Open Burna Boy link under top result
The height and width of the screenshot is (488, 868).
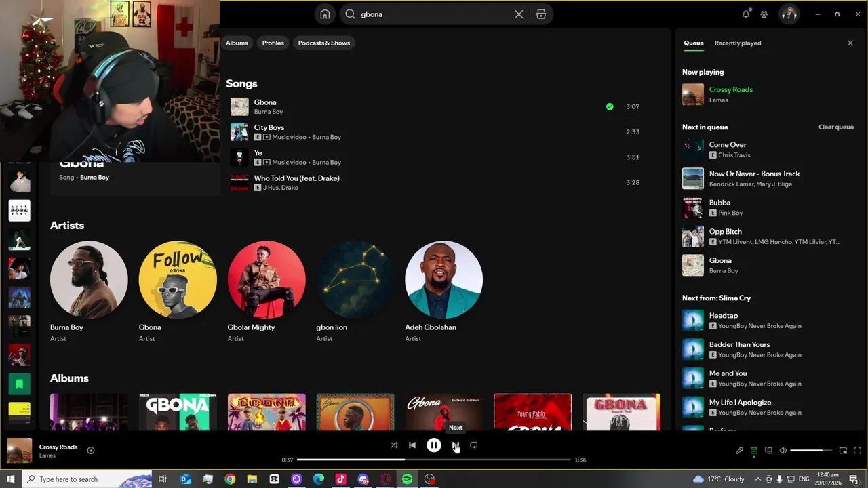coord(94,178)
